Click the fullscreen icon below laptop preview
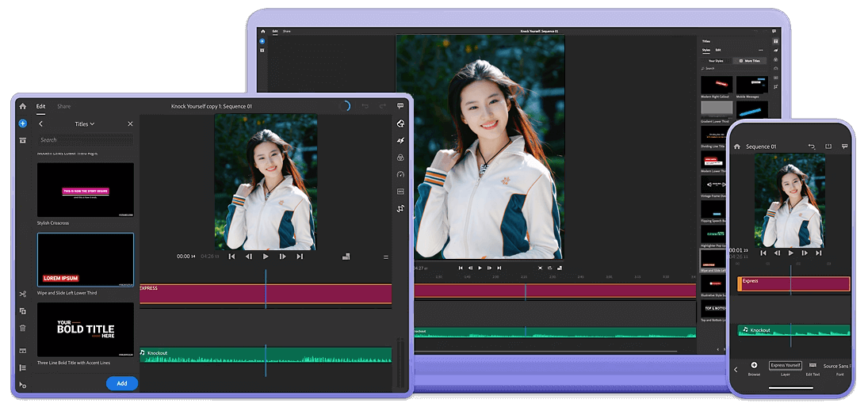 541,268
